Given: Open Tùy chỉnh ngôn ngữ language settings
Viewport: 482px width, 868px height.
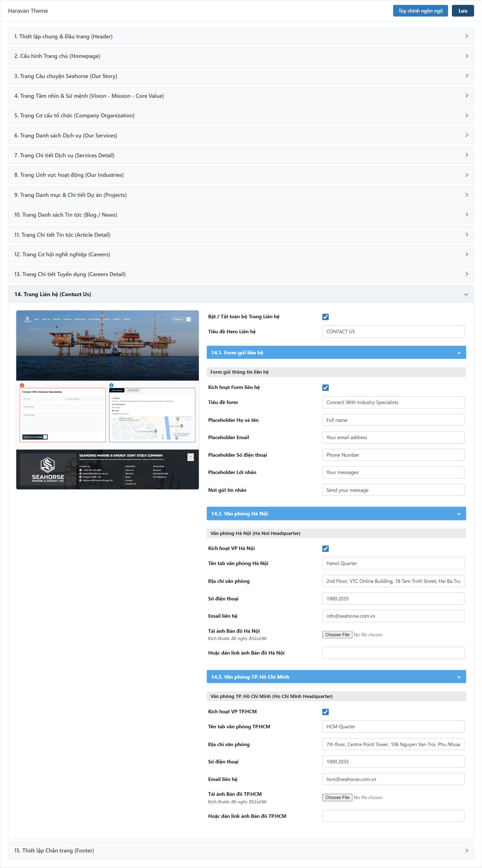Looking at the screenshot, I should click(420, 11).
